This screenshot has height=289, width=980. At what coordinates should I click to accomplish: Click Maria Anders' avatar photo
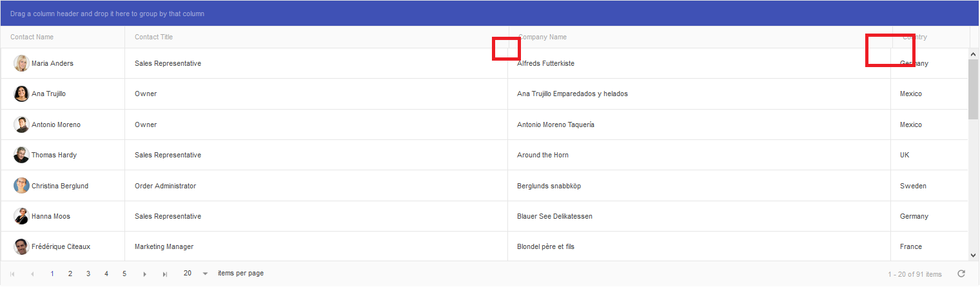point(21,63)
